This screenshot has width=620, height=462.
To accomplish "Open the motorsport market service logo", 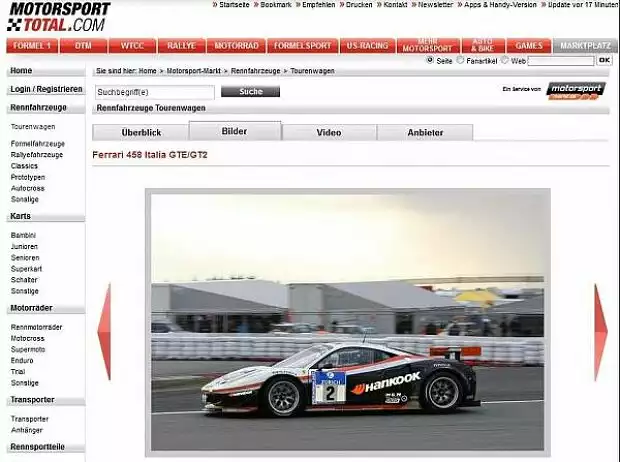I will click(576, 91).
